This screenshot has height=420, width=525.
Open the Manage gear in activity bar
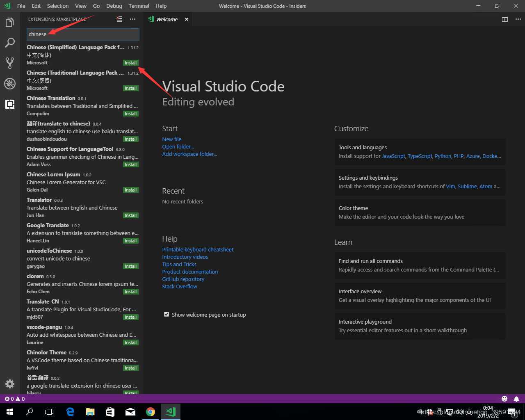coord(10,384)
